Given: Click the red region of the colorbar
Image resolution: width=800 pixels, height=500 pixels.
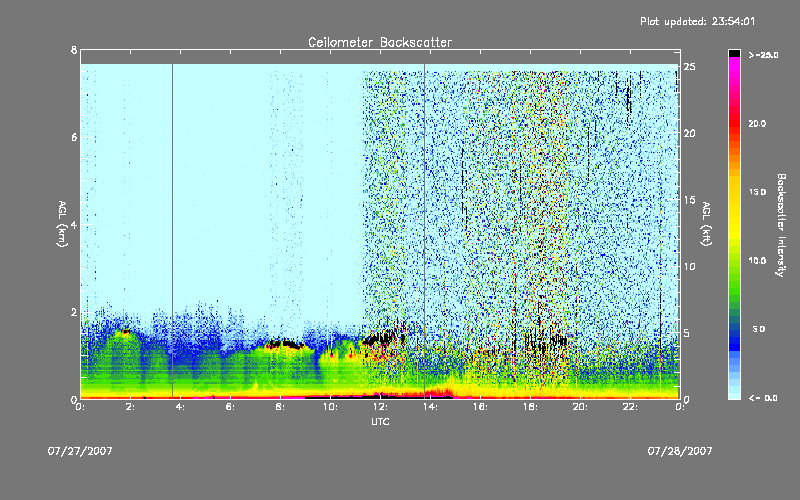Looking at the screenshot, I should click(734, 122).
